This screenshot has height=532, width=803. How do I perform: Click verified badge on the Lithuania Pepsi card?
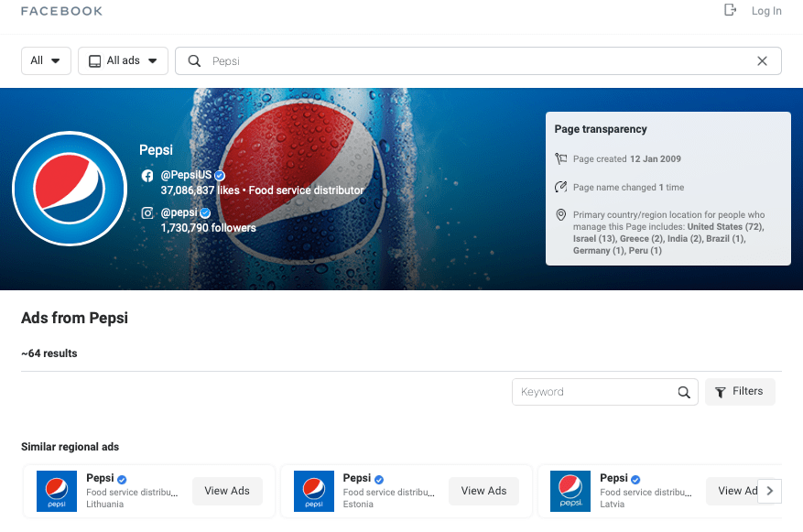[122, 479]
